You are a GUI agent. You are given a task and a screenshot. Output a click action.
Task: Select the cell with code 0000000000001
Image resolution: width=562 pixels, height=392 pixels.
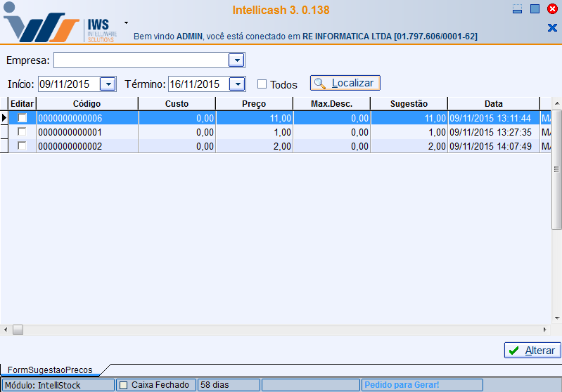87,132
